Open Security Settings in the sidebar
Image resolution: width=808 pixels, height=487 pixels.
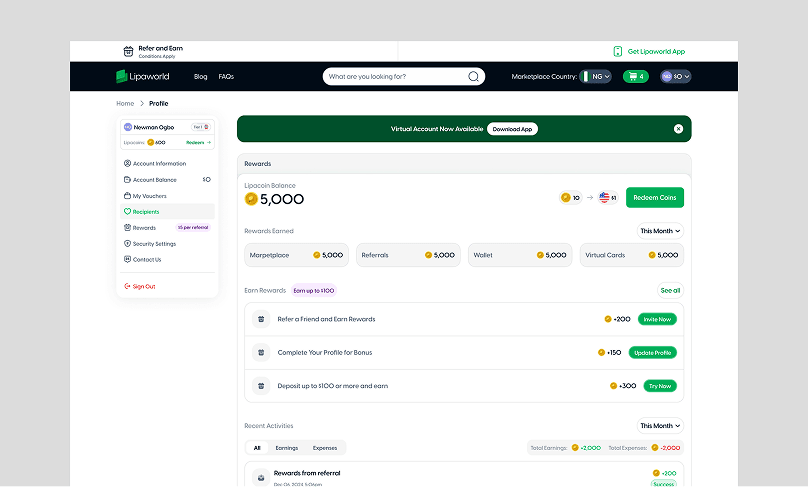point(167,244)
